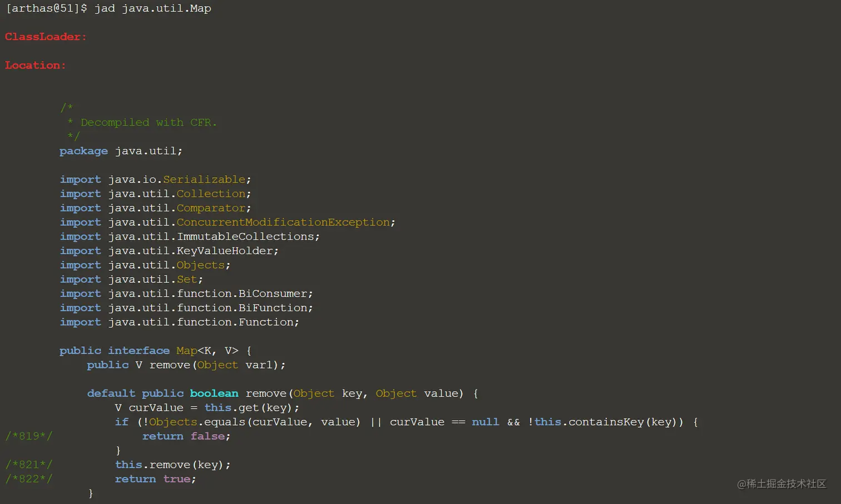
Task: Click 'Objects' in the import line
Action: click(x=200, y=265)
